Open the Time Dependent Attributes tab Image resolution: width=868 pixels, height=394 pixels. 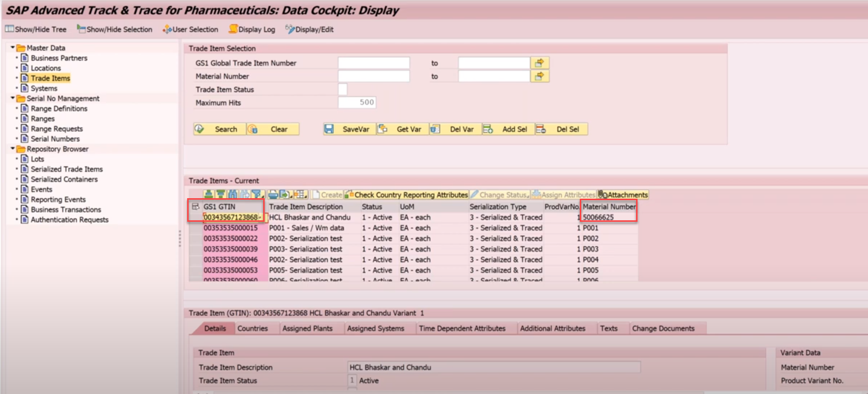(x=462, y=328)
